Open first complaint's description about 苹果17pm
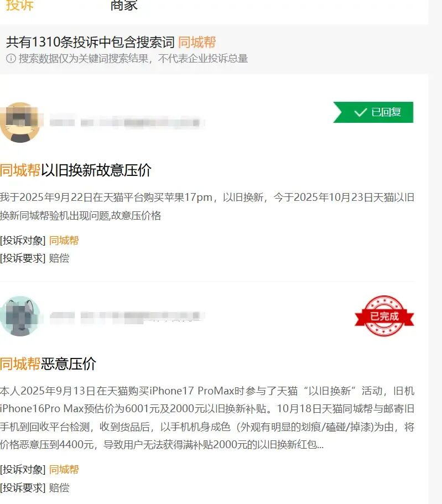 tap(207, 206)
